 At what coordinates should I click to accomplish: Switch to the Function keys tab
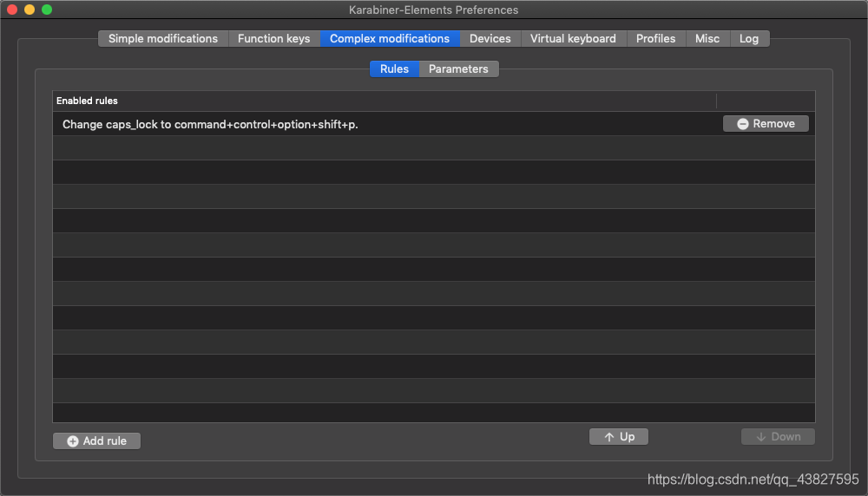click(x=274, y=39)
